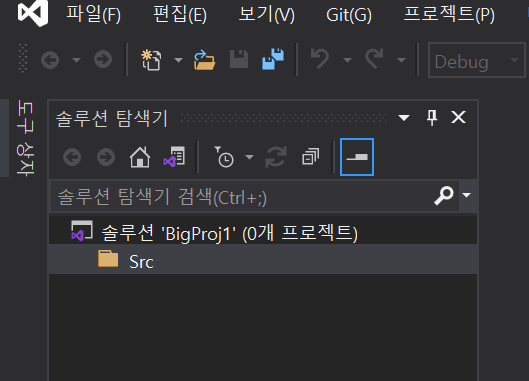
Task: Click the 솔루션 탐색기 panel title
Action: pyautogui.click(x=112, y=118)
